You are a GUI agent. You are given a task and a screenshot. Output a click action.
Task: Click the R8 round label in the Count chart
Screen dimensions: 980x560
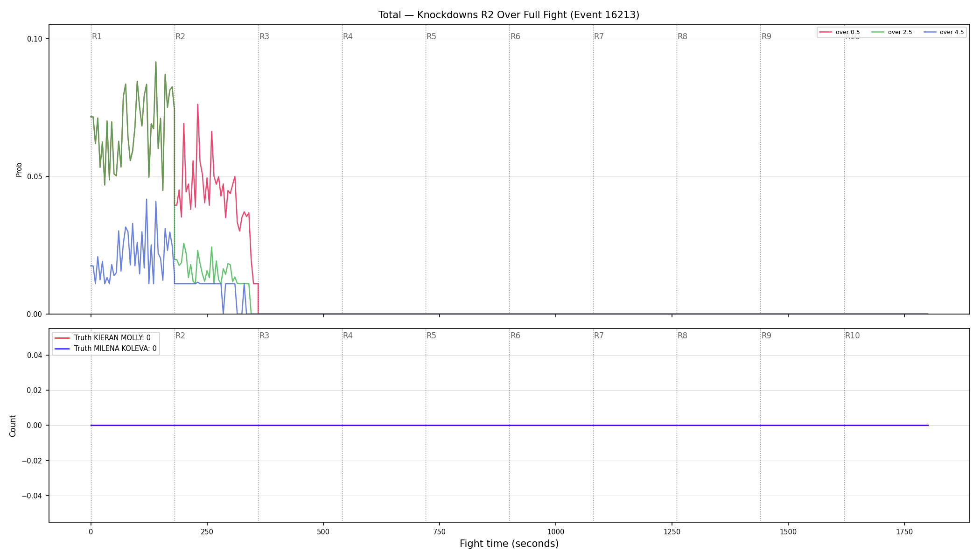coord(682,336)
